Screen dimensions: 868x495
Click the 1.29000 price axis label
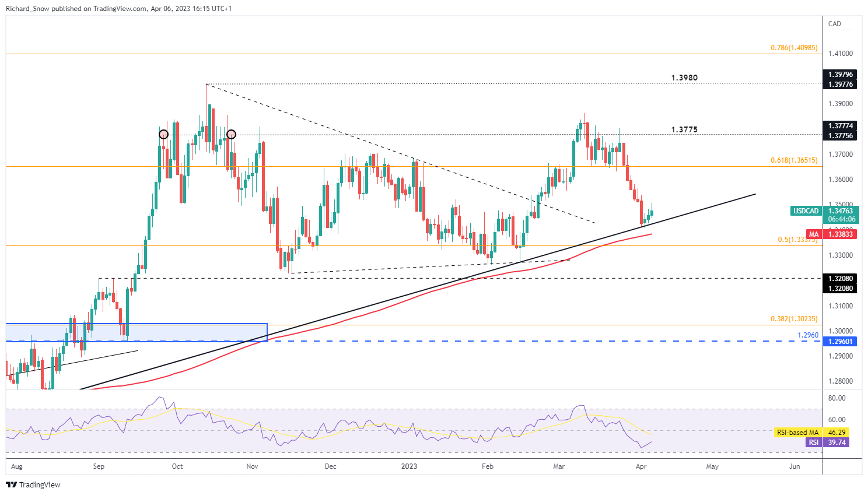[841, 356]
